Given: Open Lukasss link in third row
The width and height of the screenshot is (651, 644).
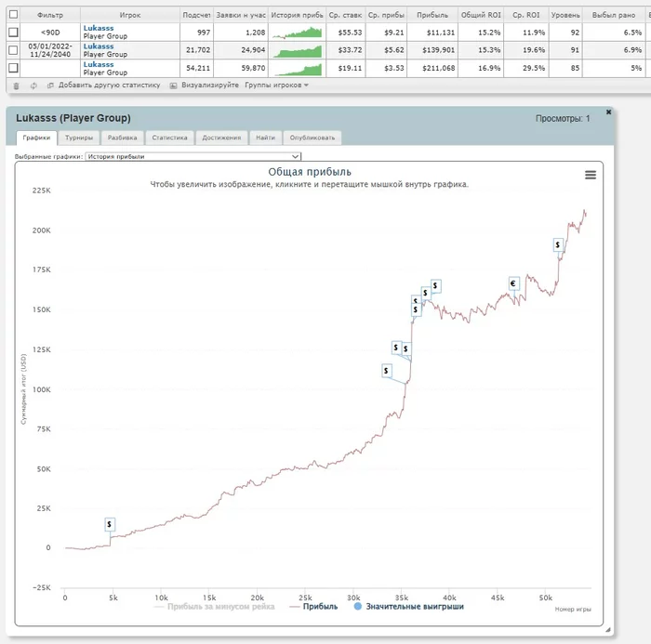Looking at the screenshot, I should point(99,65).
